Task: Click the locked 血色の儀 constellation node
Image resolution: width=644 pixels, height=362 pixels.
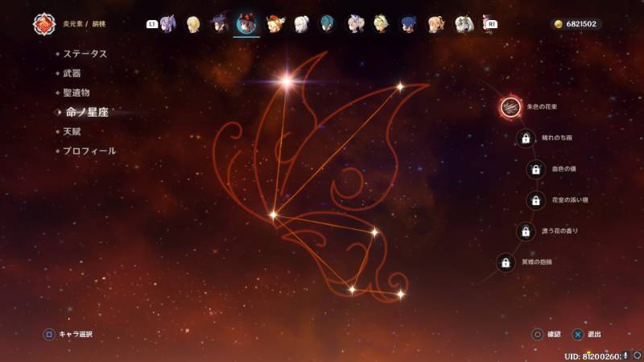Action: point(536,169)
